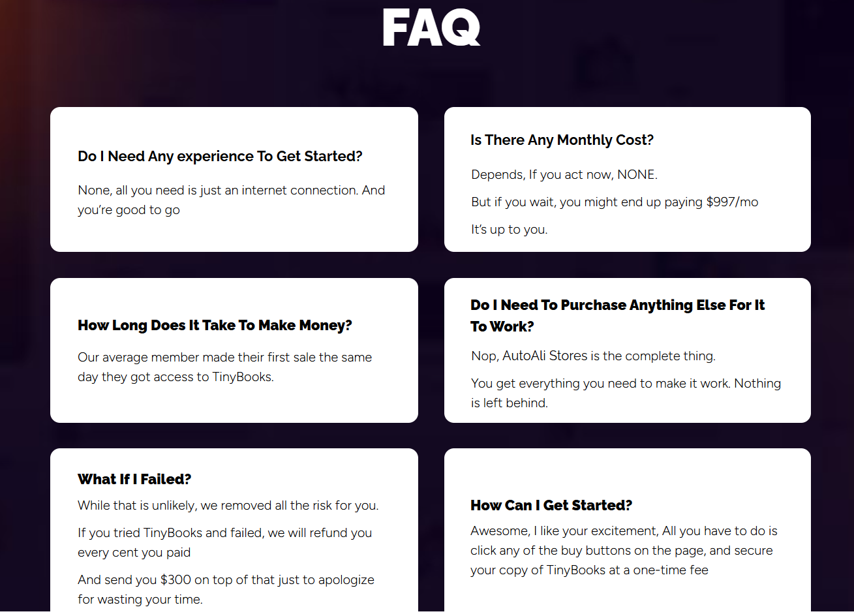Select the "What If I Failed?" heading
This screenshot has width=854, height=616.
[134, 479]
